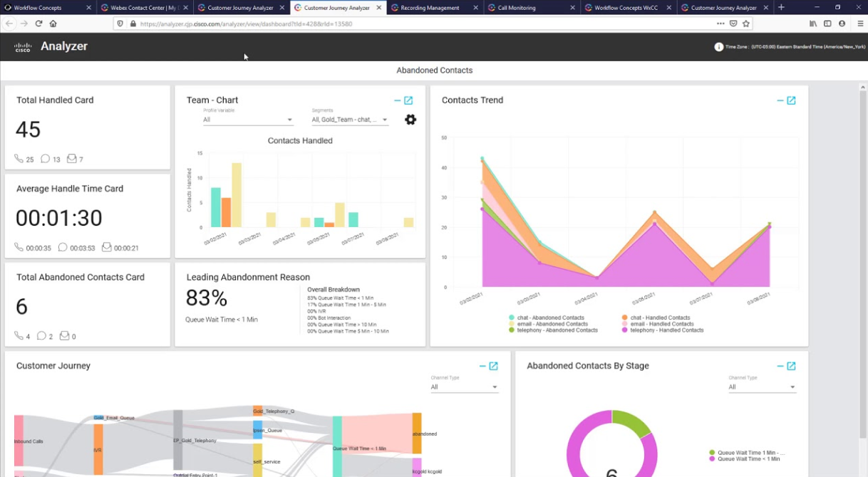This screenshot has width=868, height=477.
Task: Reload the page in browser
Action: click(x=38, y=23)
